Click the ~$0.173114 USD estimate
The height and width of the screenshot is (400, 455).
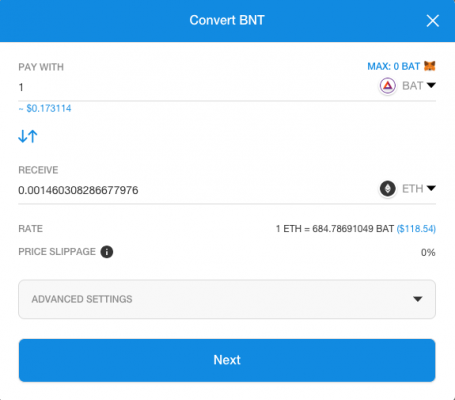tap(45, 108)
